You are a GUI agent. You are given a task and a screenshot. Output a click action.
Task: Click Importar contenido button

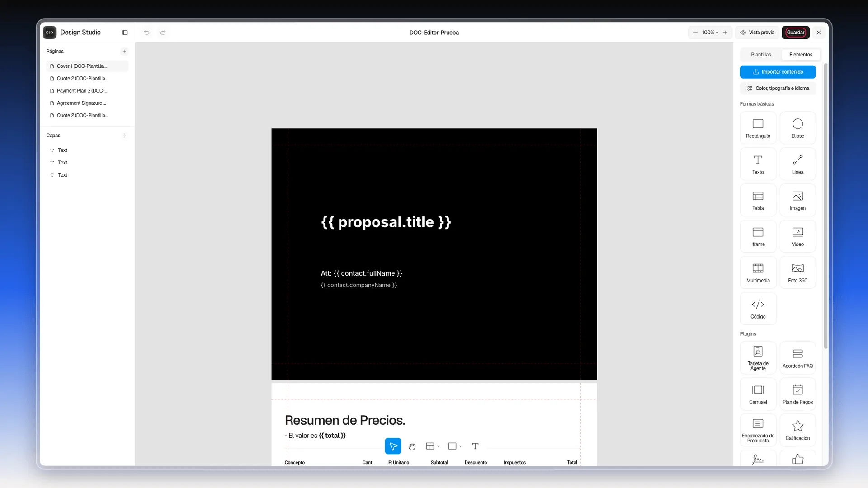778,72
